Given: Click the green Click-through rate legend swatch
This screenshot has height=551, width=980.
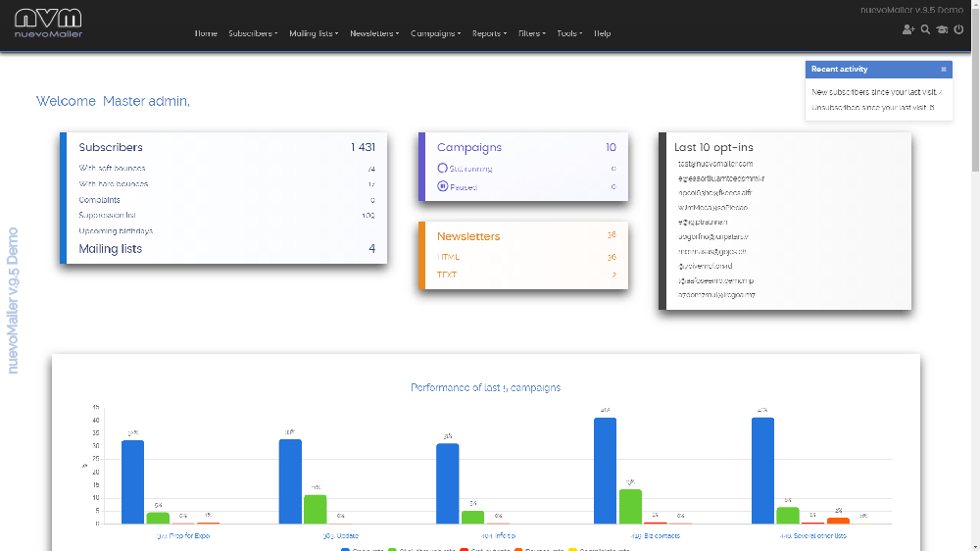Looking at the screenshot, I should (393, 549).
